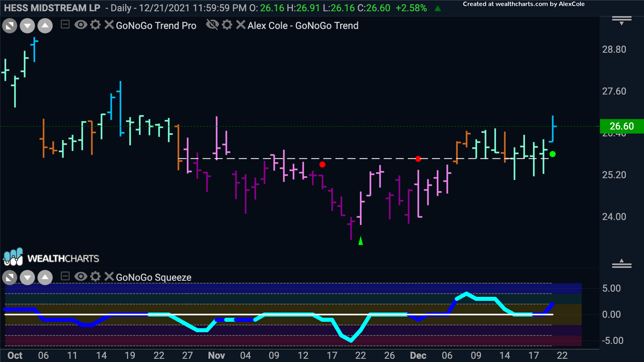
Task: Click 'Created at wealthcharts.com by AlexCole' text
Action: [x=524, y=4]
